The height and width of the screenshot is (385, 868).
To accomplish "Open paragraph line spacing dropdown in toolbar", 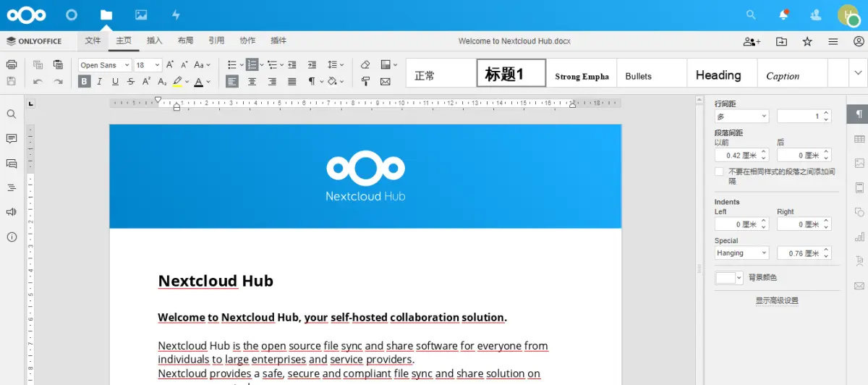I will point(336,64).
